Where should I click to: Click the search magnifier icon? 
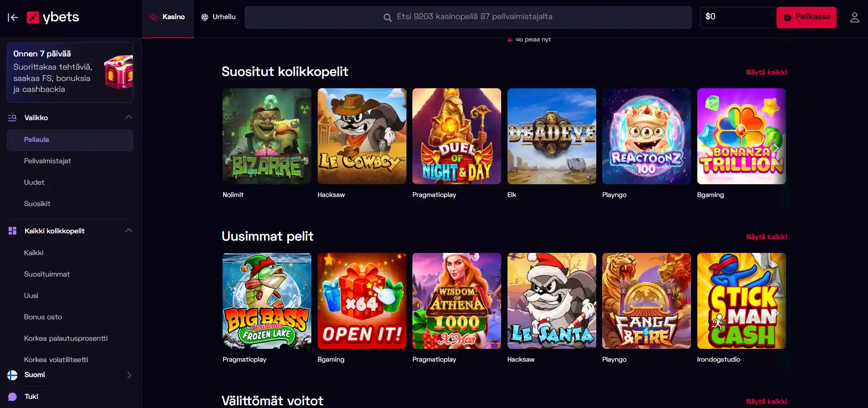(387, 18)
